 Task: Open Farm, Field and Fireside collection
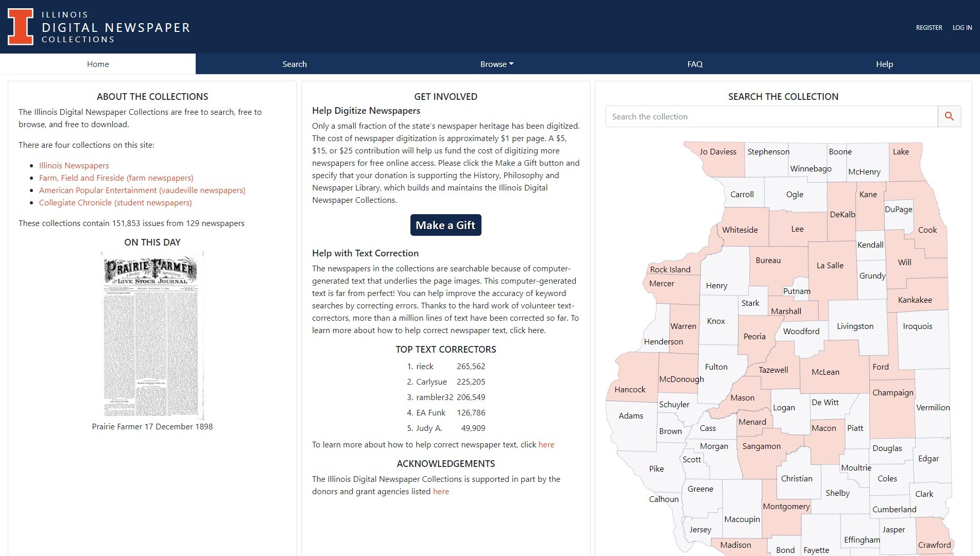point(116,178)
